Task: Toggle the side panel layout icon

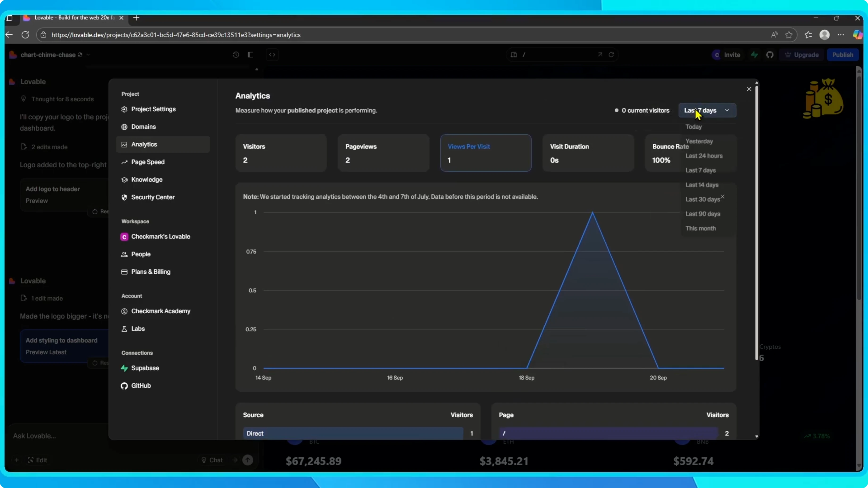Action: pos(250,54)
